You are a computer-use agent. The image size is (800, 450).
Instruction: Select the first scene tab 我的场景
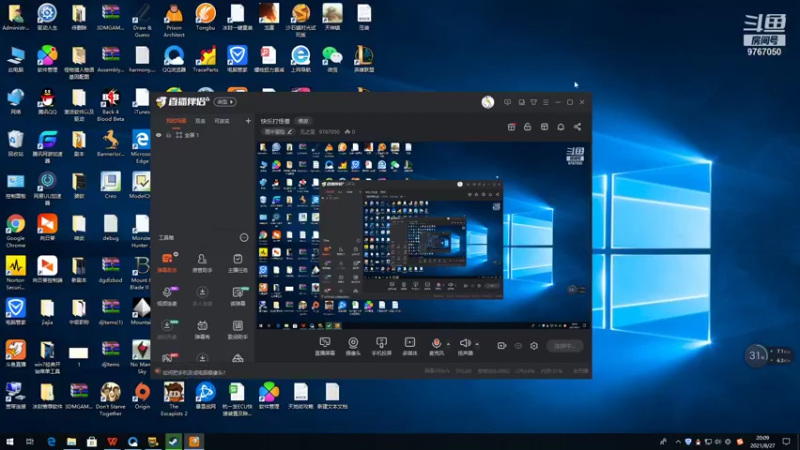click(176, 121)
